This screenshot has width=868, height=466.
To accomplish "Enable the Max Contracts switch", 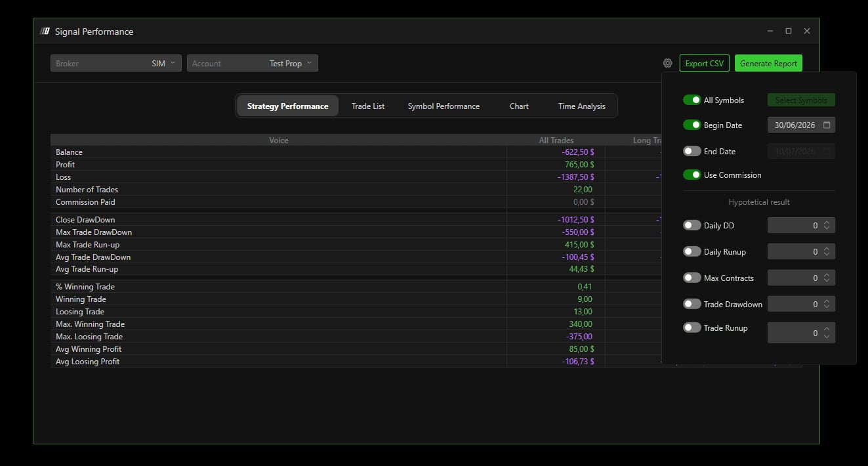I will 692,278.
